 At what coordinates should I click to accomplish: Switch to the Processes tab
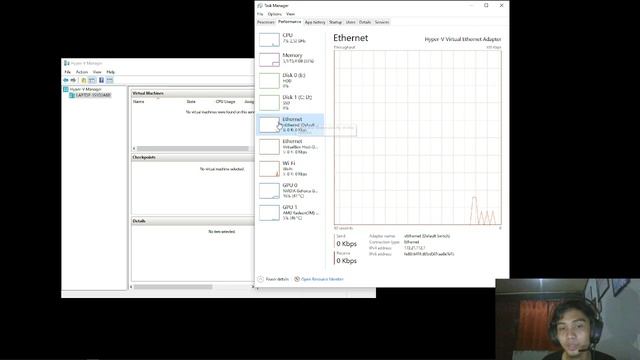click(266, 22)
